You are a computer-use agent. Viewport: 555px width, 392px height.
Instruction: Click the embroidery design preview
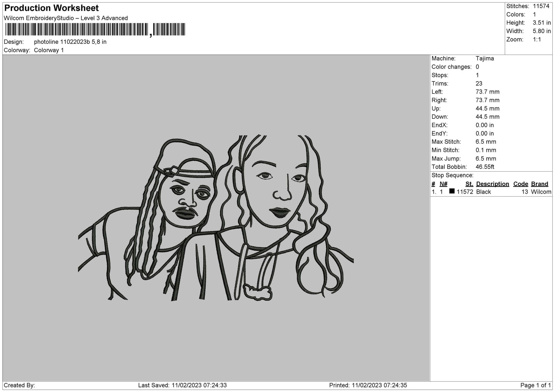click(216, 218)
